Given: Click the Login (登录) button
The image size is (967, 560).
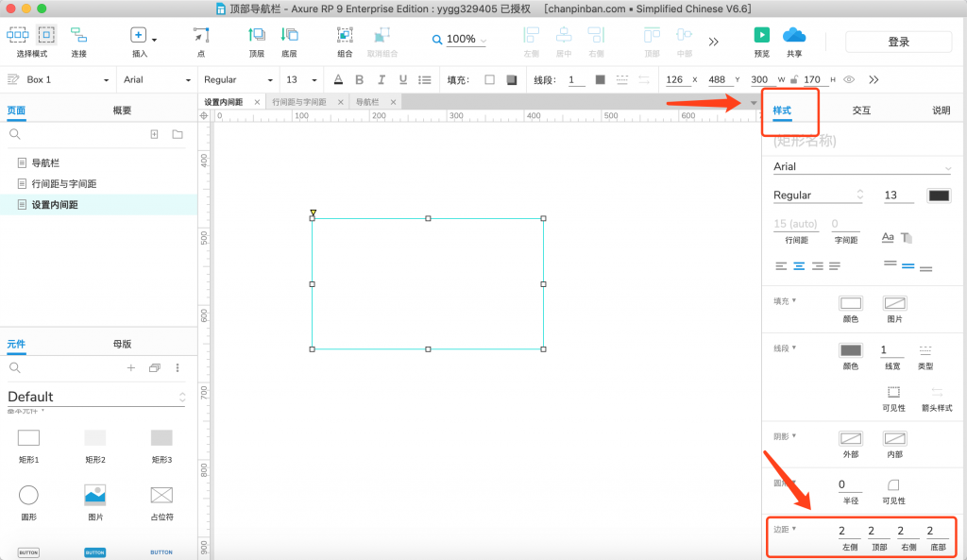Looking at the screenshot, I should tap(898, 42).
